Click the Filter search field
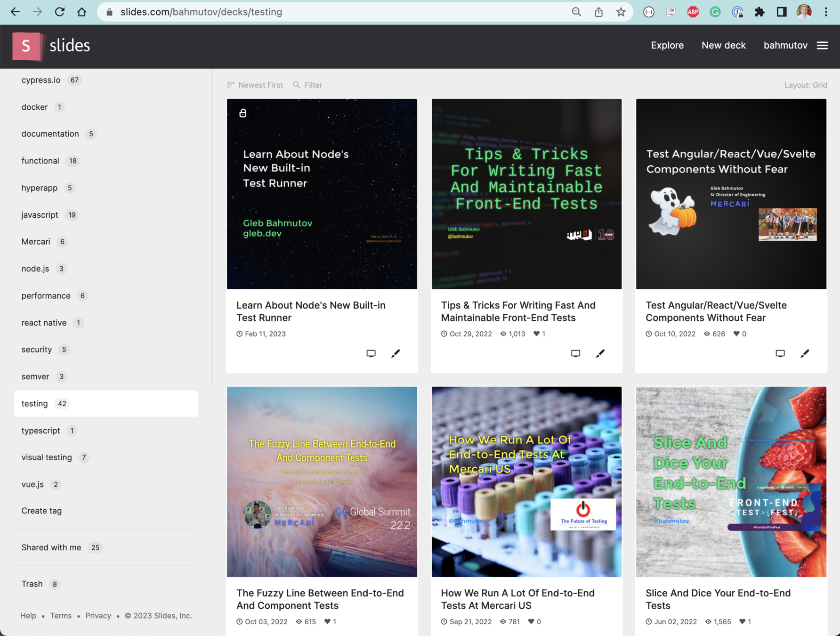Screen dimensions: 840x636 tap(308, 85)
